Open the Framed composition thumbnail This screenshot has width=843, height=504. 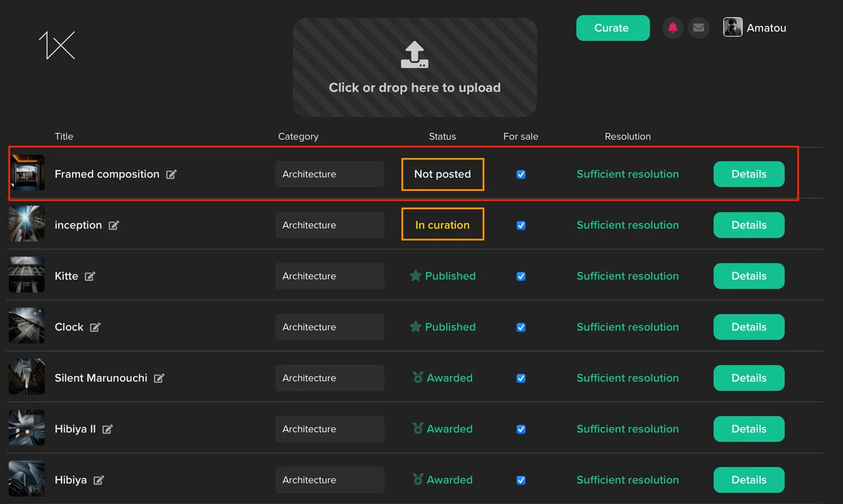tap(27, 173)
